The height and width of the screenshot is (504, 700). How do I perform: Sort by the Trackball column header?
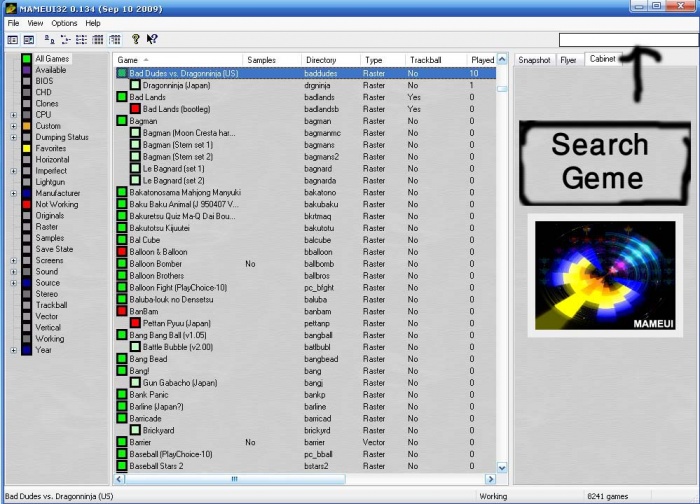(436, 60)
